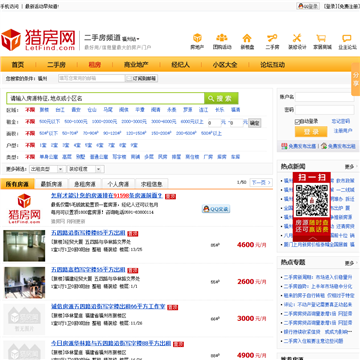Click the QQ交谈 chat badge
This screenshot has height=360, width=360.
tap(216, 209)
